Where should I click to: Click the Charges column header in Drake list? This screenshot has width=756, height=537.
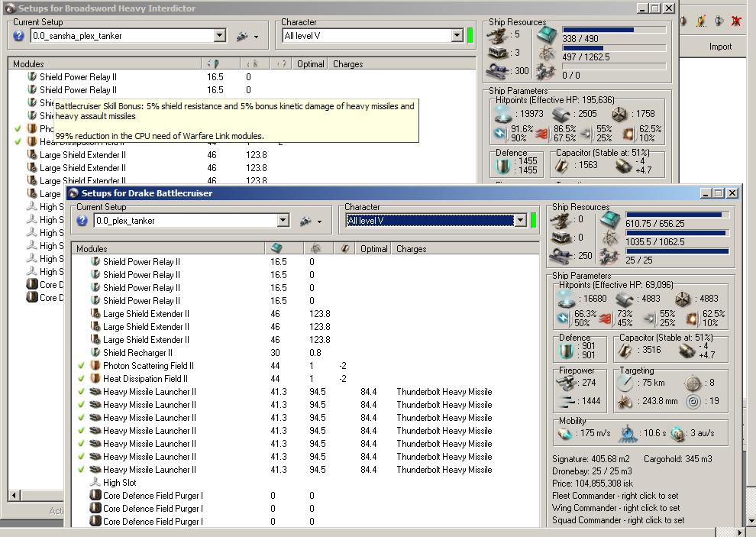point(411,249)
